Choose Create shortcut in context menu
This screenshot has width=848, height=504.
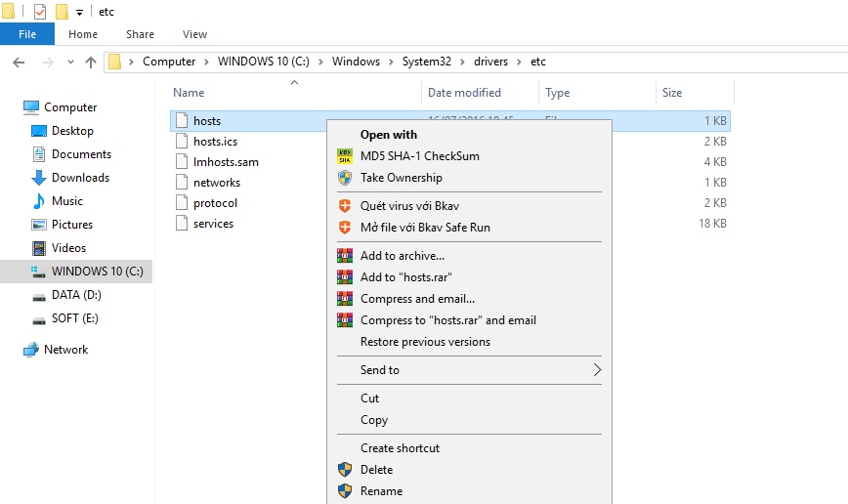click(x=469, y=448)
